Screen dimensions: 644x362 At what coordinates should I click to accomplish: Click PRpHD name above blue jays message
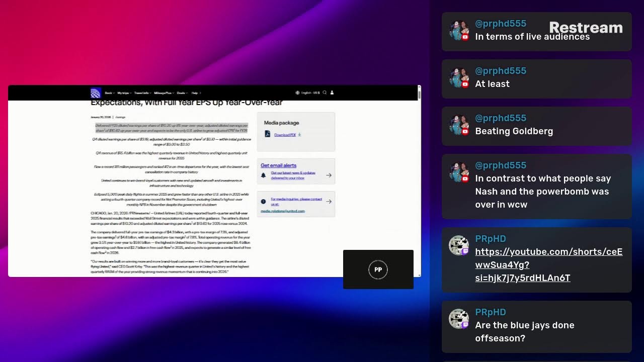click(491, 312)
